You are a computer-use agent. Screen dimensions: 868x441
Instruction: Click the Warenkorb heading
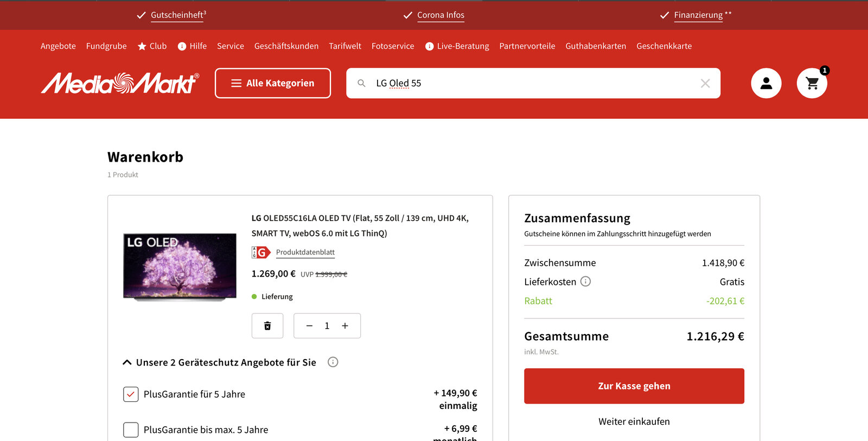(145, 157)
